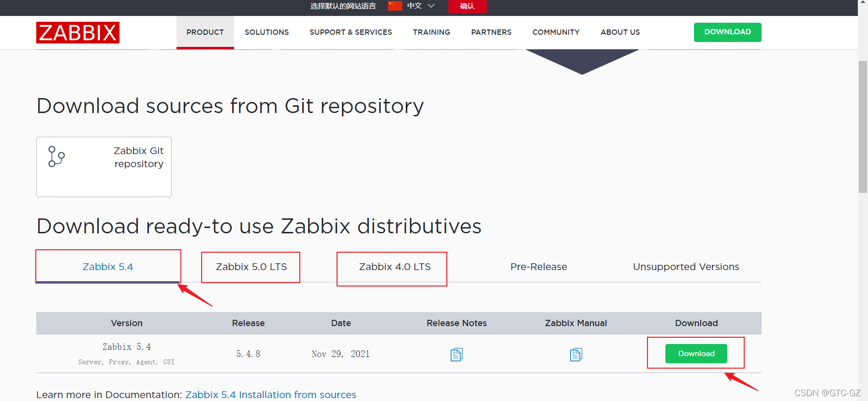Screen dimensions: 868x401
Task: Click the green DOWNLOAD header button
Action: (727, 32)
